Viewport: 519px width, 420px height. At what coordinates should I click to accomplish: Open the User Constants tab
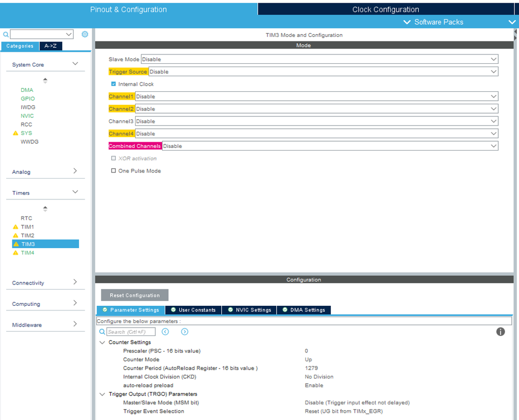193,310
